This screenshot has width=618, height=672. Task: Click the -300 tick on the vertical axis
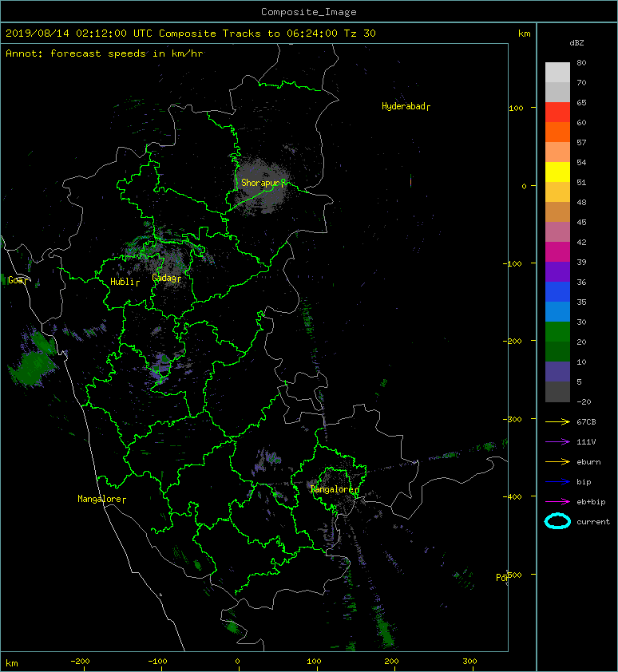pyautogui.click(x=512, y=420)
